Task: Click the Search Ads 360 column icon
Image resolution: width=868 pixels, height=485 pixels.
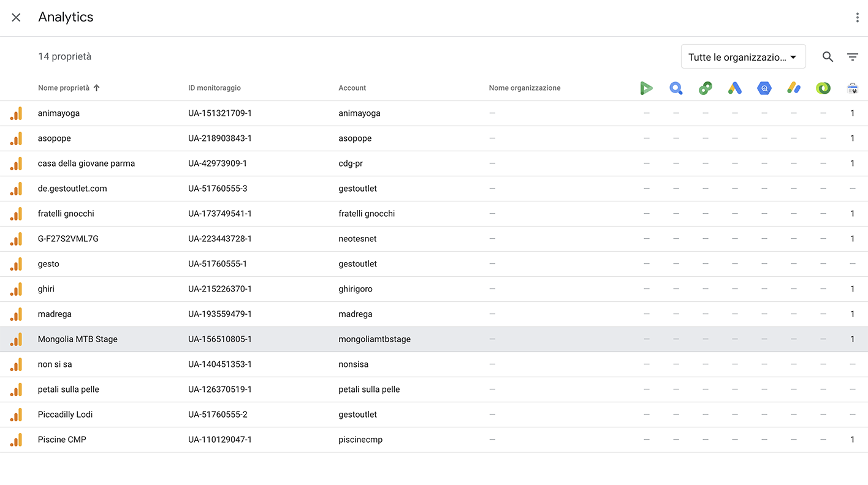Action: pos(676,89)
